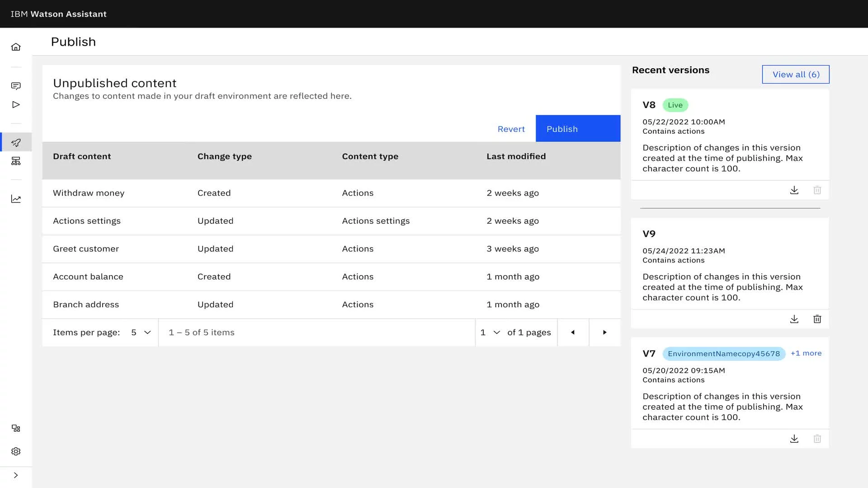Sort by Draft content column header
Image resolution: width=868 pixels, height=488 pixels.
[x=82, y=156]
